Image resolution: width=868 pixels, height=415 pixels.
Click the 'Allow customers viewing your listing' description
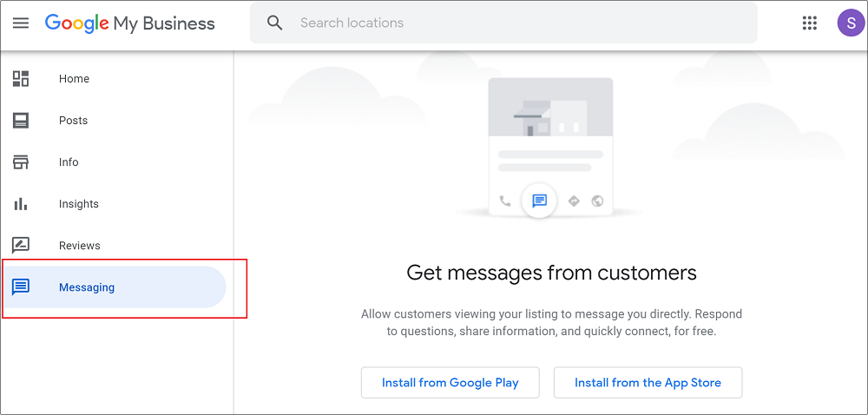(x=551, y=323)
